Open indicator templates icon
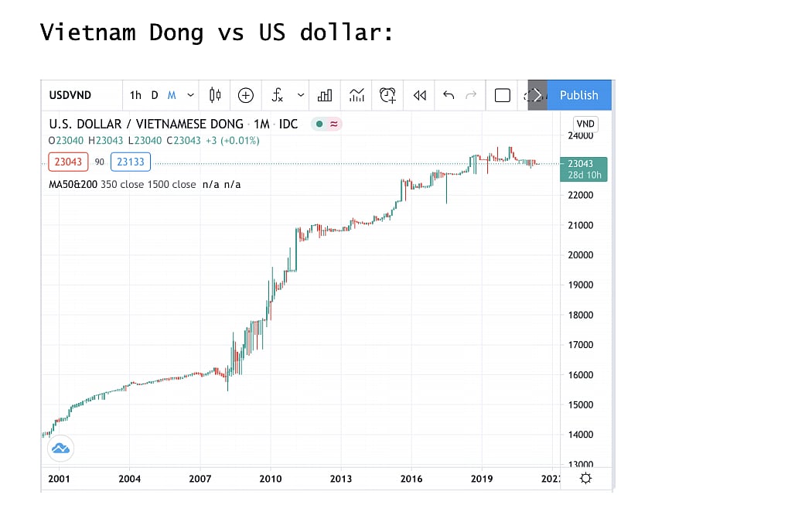 tap(357, 95)
